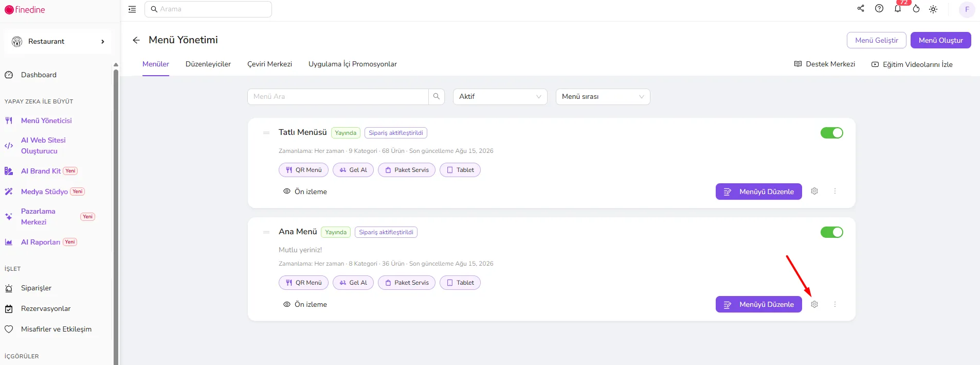Click the menu search magnifier button
Image resolution: width=980 pixels, height=365 pixels.
coord(437,96)
